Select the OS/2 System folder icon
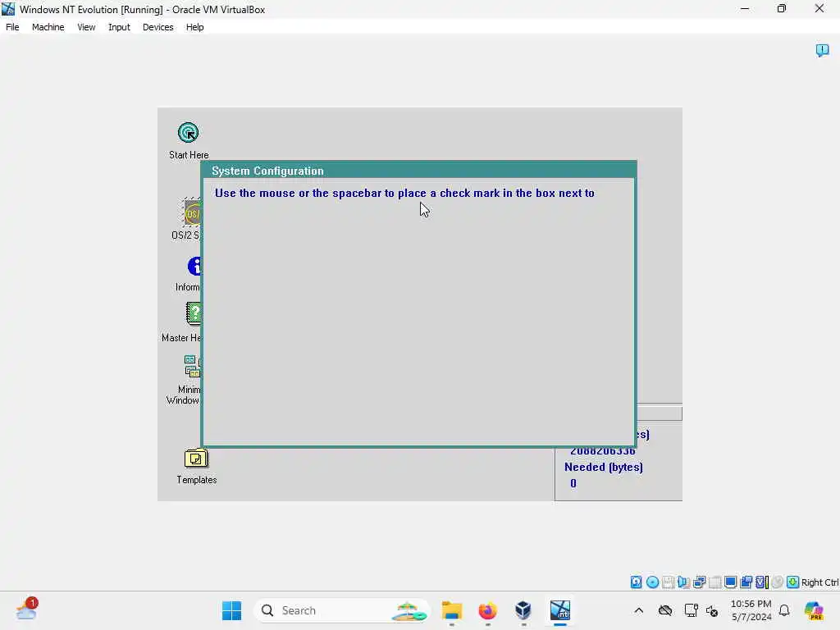Viewport: 840px width, 630px height. [192, 214]
